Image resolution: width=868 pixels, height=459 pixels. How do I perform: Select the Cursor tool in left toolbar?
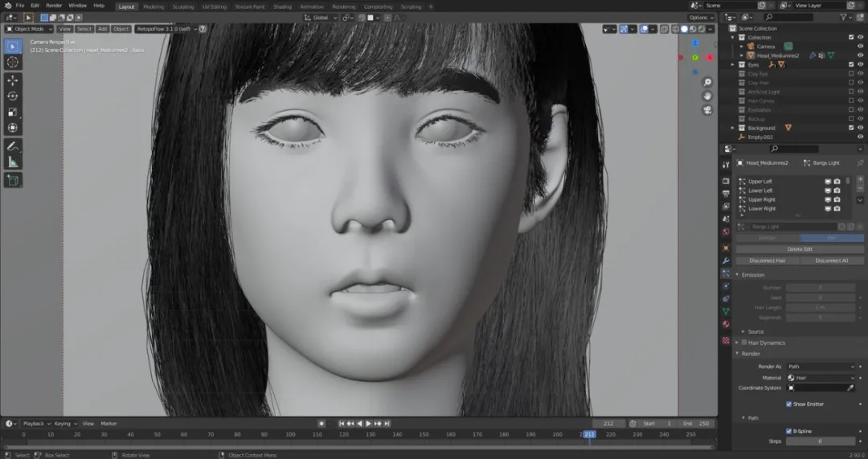(x=13, y=62)
